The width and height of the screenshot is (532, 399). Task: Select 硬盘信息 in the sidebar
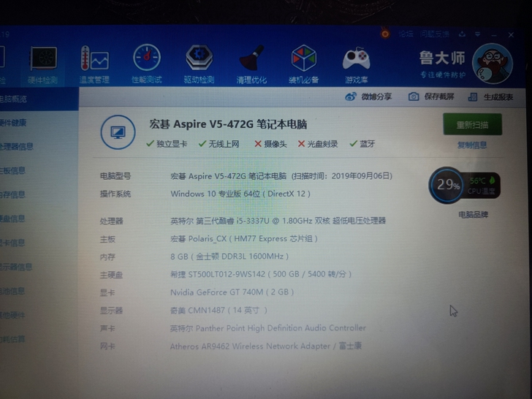(x=12, y=218)
